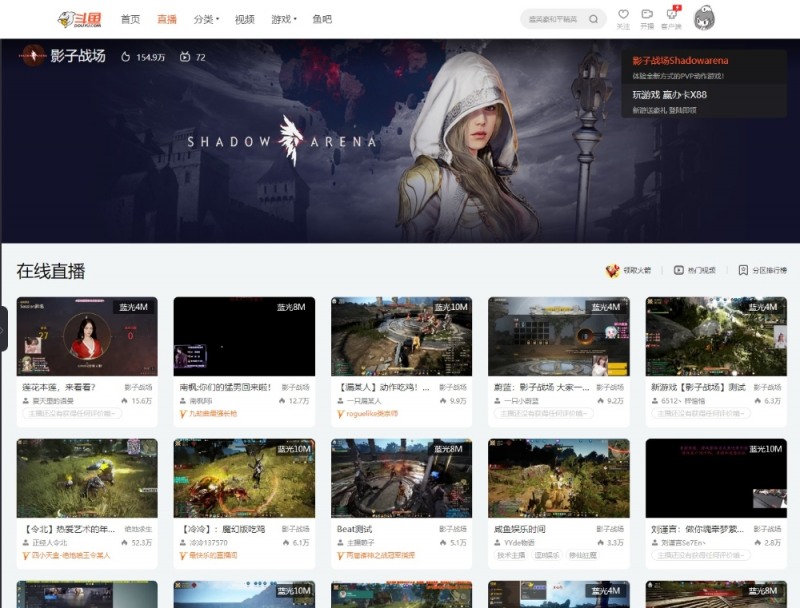Viewport: 800px width, 608px height.
Task: Click the Douyu shark logo
Action: point(79,19)
